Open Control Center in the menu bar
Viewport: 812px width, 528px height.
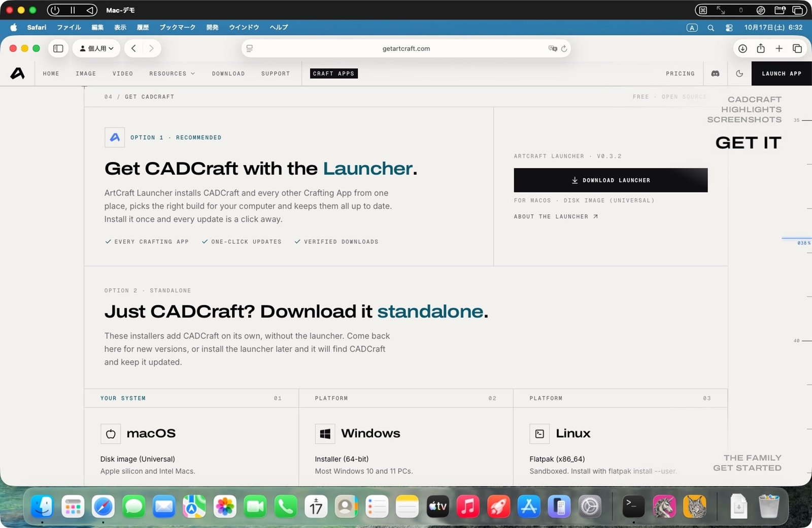pyautogui.click(x=729, y=28)
